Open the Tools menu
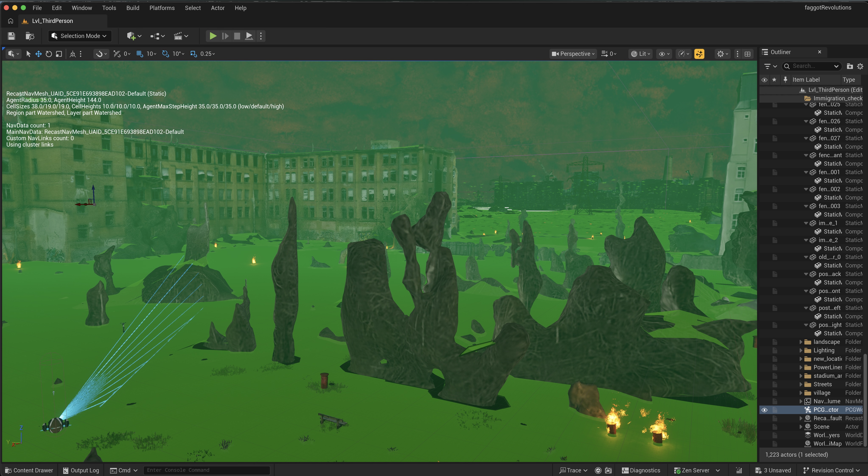868x476 pixels. [109, 8]
